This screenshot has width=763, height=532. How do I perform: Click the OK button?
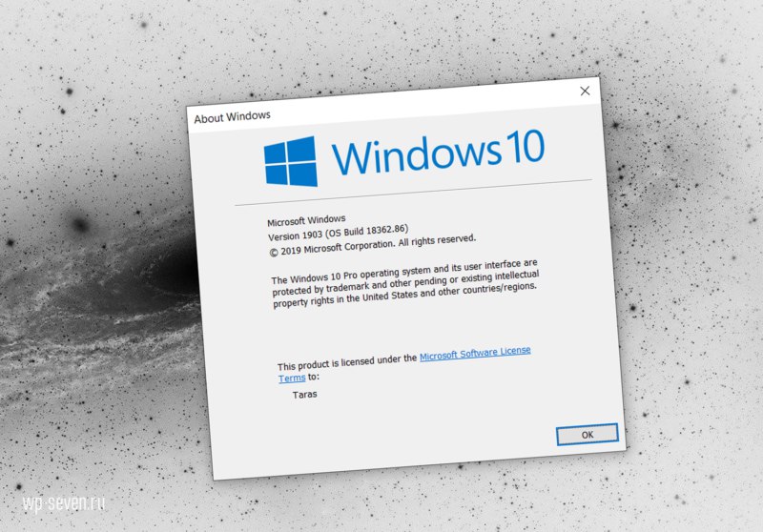(x=588, y=434)
